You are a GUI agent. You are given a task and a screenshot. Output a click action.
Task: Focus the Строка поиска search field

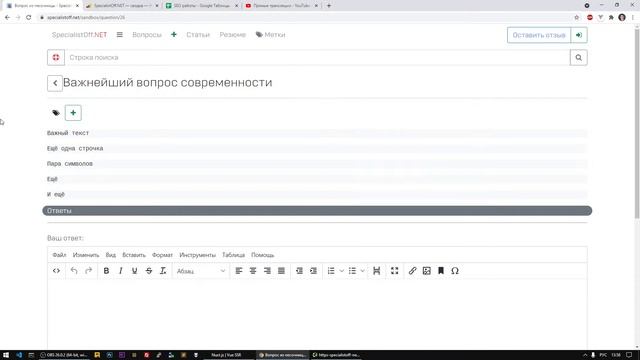[317, 58]
